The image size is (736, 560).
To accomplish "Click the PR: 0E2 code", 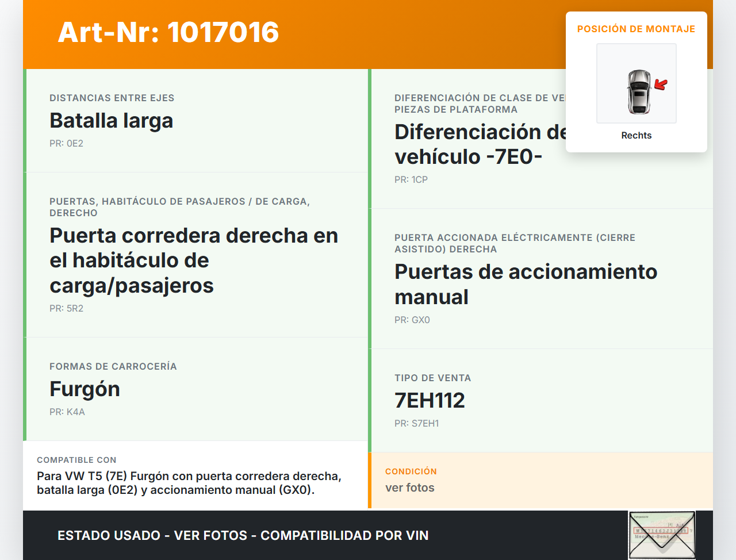I will [66, 143].
